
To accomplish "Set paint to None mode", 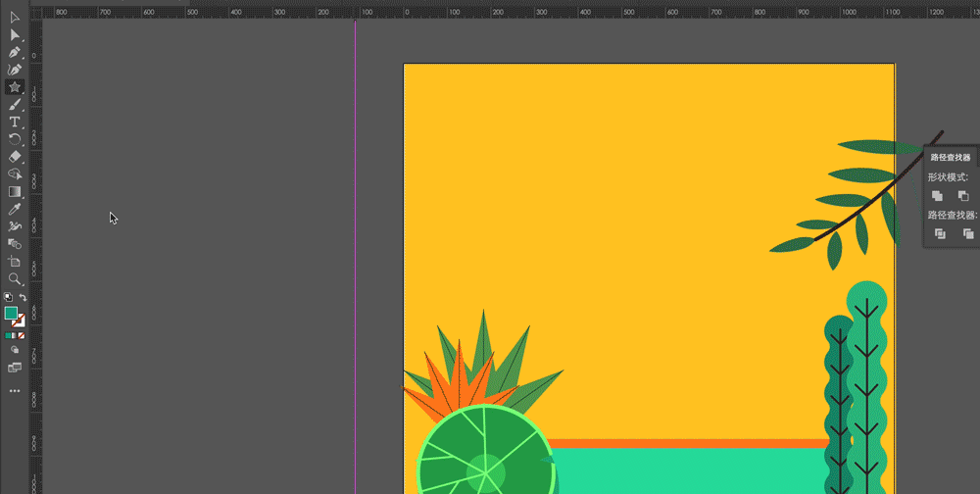I will (22, 336).
